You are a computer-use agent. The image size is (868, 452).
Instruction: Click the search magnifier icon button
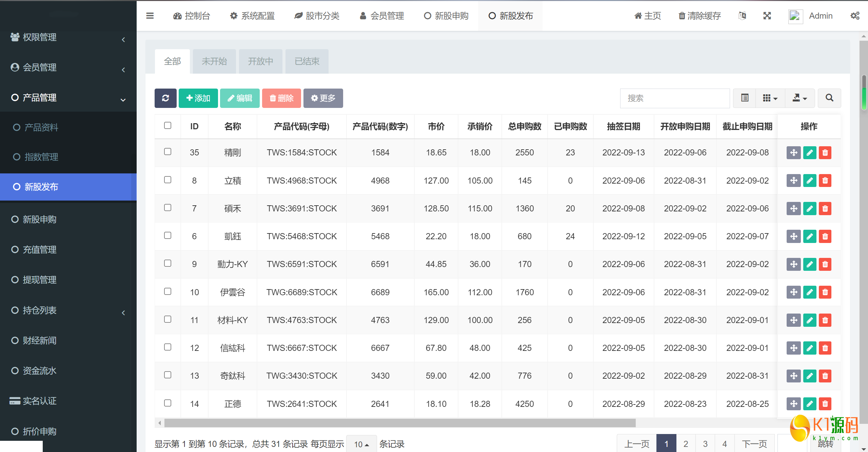829,98
